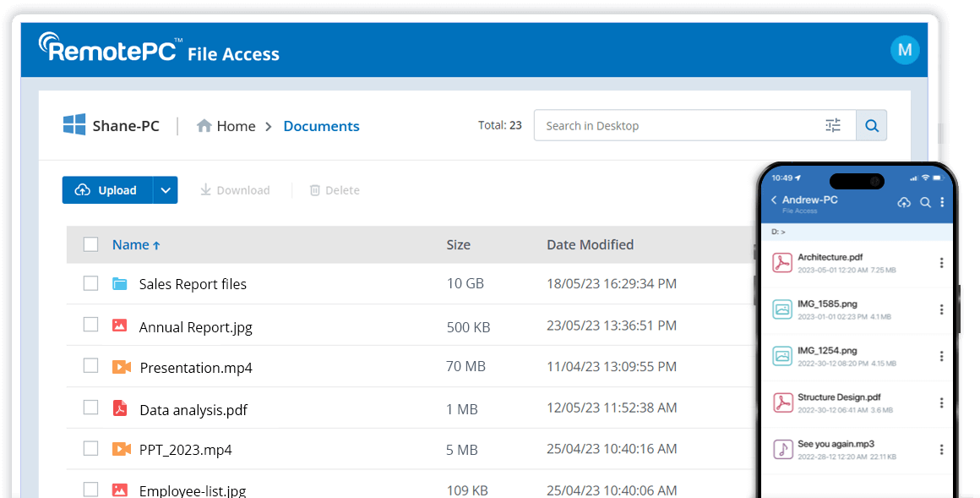This screenshot has height=498, width=980.
Task: Open the Employee-list.jpg file name
Action: point(193,491)
